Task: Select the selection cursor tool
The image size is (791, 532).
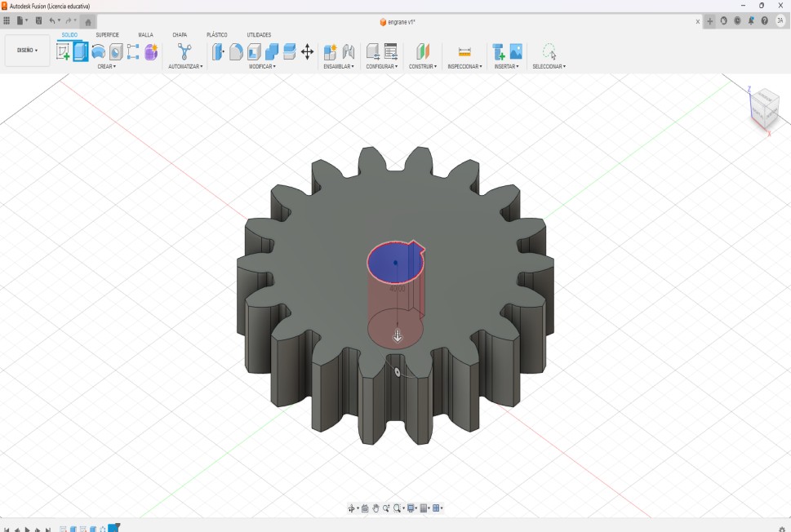Action: point(549,51)
